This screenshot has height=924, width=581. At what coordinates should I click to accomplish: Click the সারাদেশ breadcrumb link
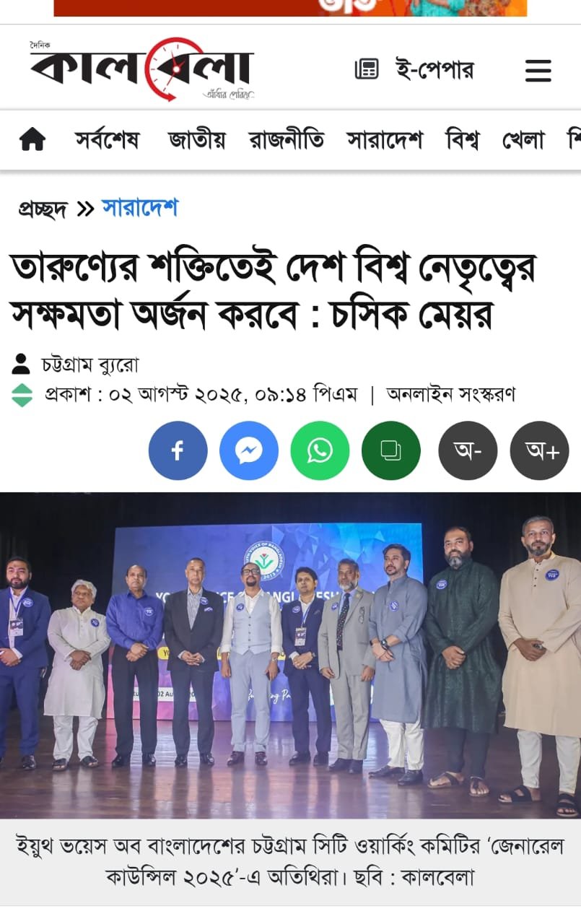coord(140,208)
